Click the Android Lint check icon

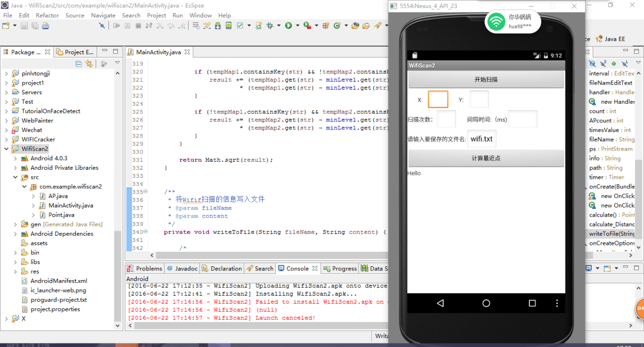click(x=240, y=25)
